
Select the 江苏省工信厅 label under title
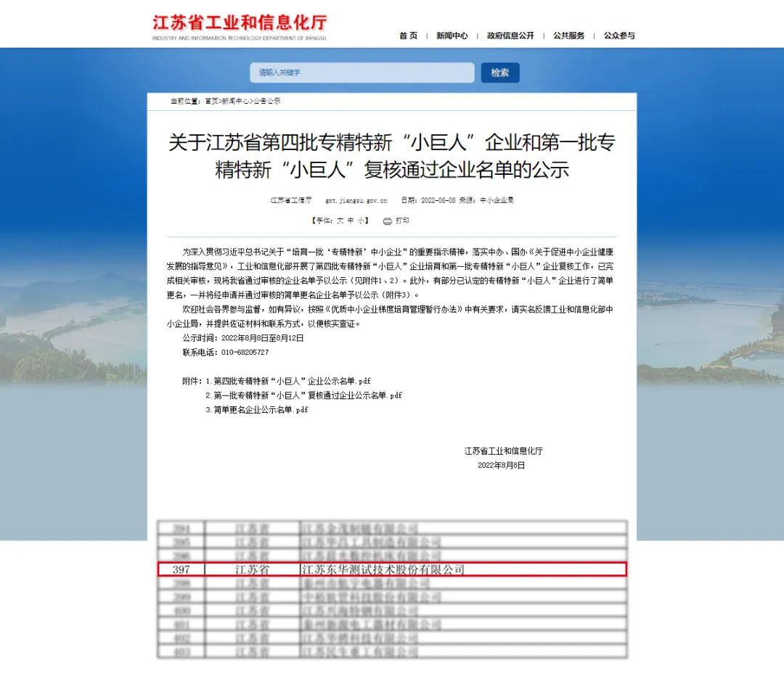(291, 200)
